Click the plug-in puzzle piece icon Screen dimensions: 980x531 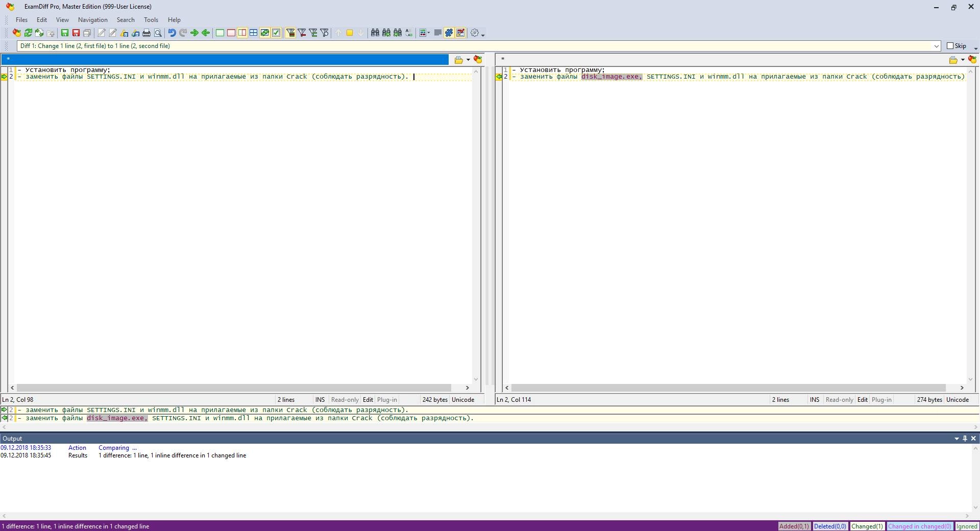pos(449,33)
